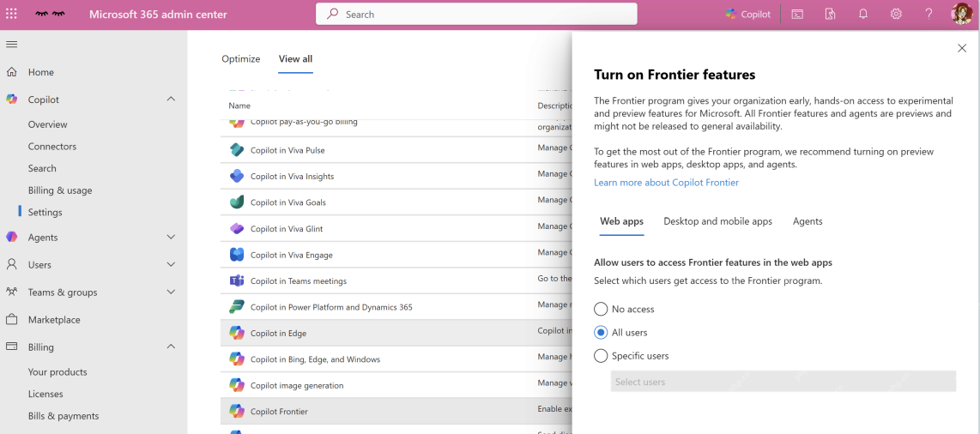Collapse the Billing sidebar section
980x434 pixels.
(171, 347)
